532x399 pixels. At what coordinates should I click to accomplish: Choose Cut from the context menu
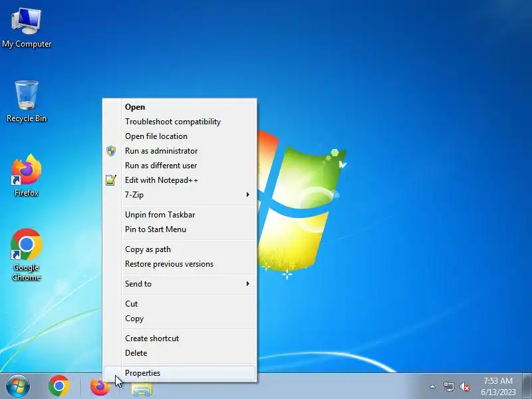(x=180, y=304)
